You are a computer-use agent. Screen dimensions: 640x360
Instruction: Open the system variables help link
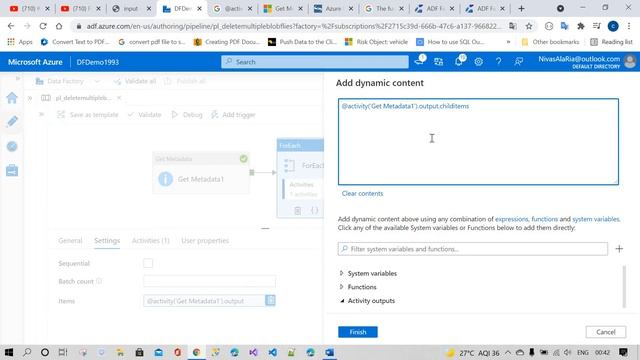point(596,219)
